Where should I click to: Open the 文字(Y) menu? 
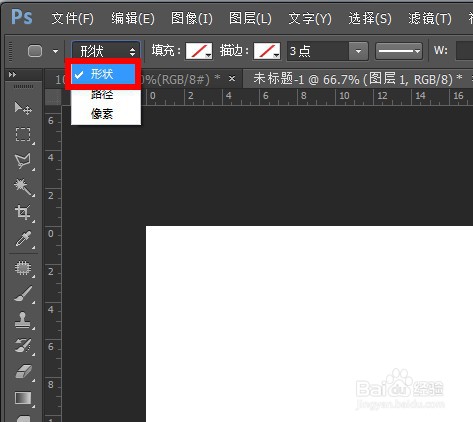click(x=310, y=18)
